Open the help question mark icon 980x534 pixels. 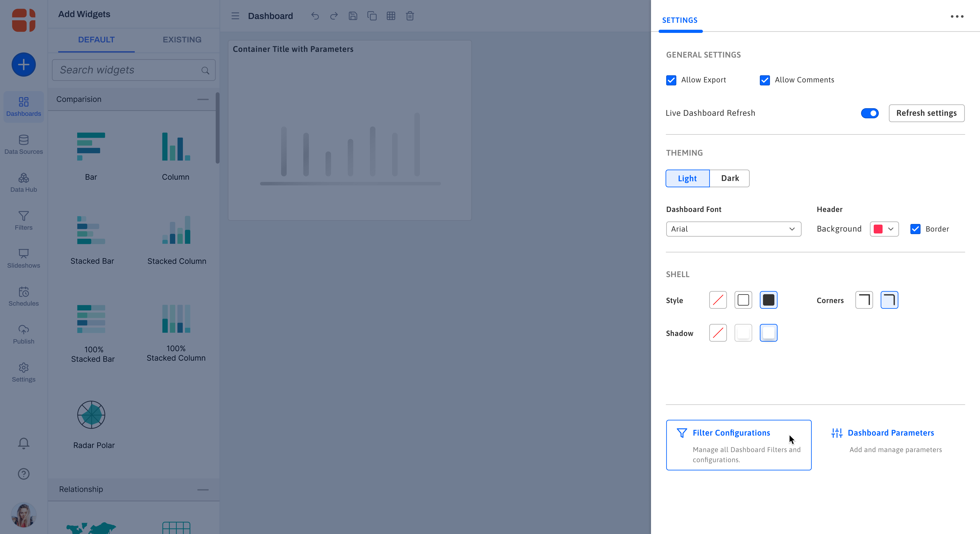(24, 474)
